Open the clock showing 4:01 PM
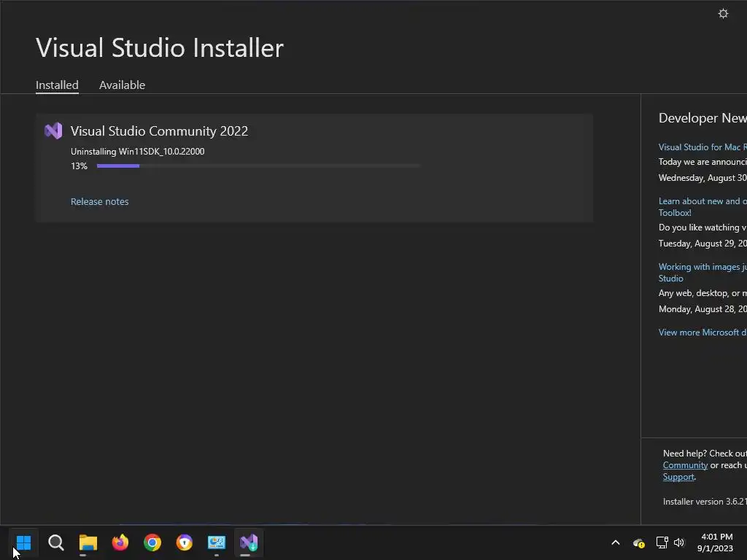 coord(715,542)
